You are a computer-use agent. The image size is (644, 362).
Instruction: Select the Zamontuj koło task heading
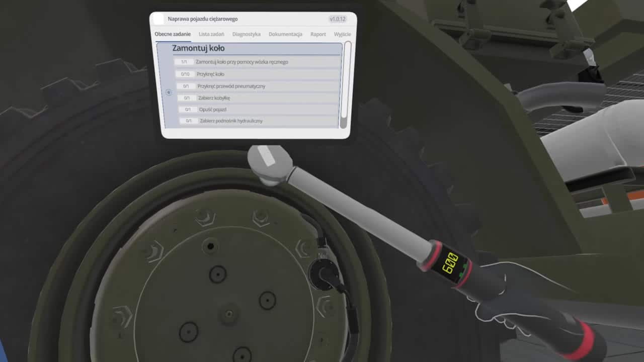click(198, 48)
